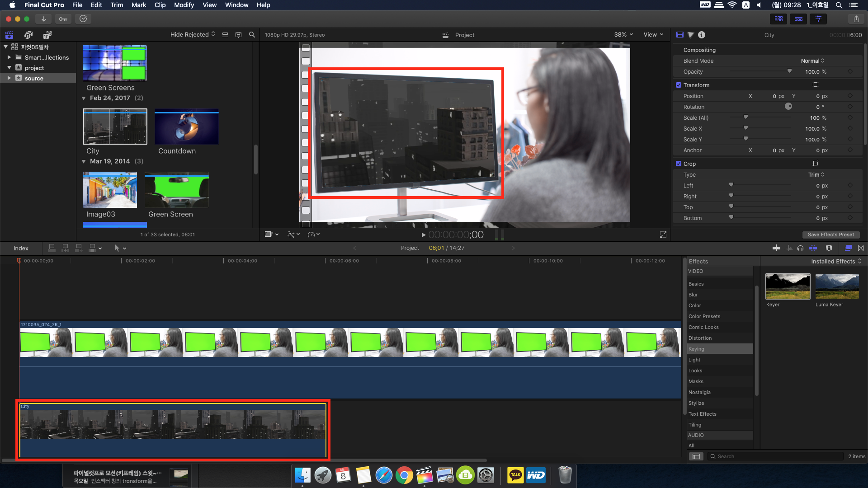Click the background tasks checkmark icon
Screen dimensions: 868x488
[x=83, y=19]
